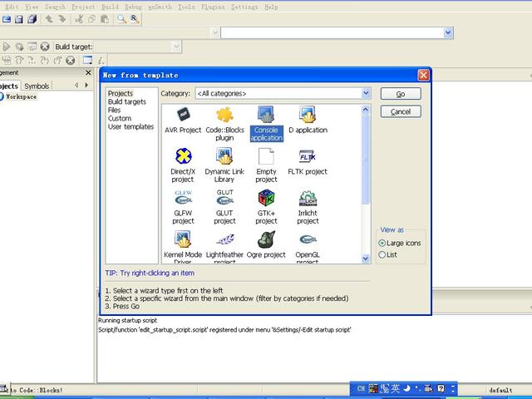
Task: Select the AVR Project template icon
Action: pos(183,120)
